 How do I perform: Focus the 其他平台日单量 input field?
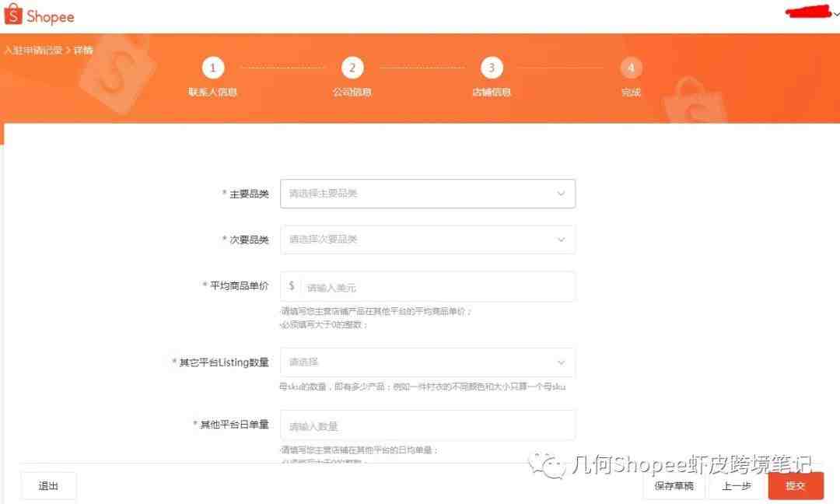pyautogui.click(x=428, y=425)
